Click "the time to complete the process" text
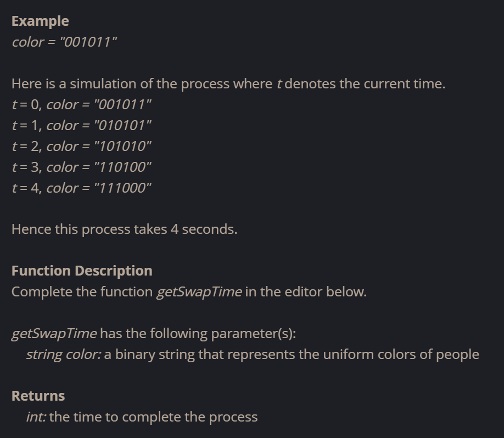504x438 pixels. click(153, 417)
